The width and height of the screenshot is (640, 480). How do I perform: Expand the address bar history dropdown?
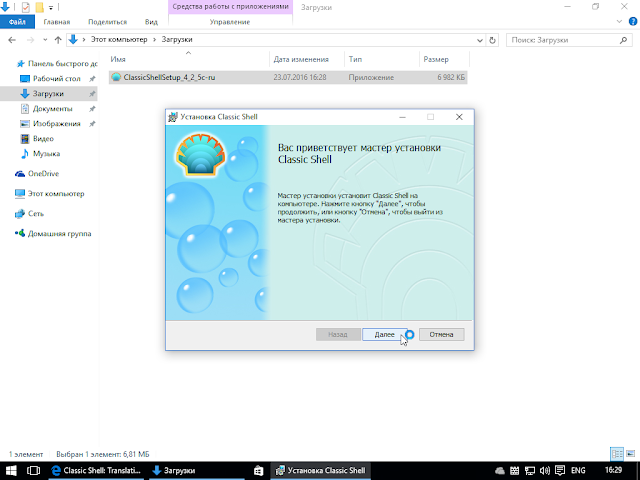pyautogui.click(x=480, y=40)
